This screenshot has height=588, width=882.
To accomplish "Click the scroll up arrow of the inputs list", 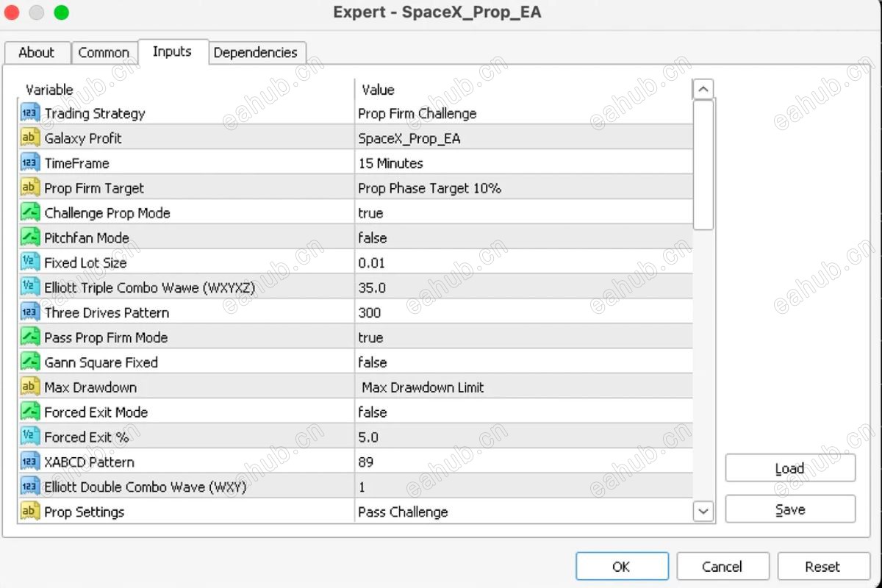I will [x=703, y=90].
